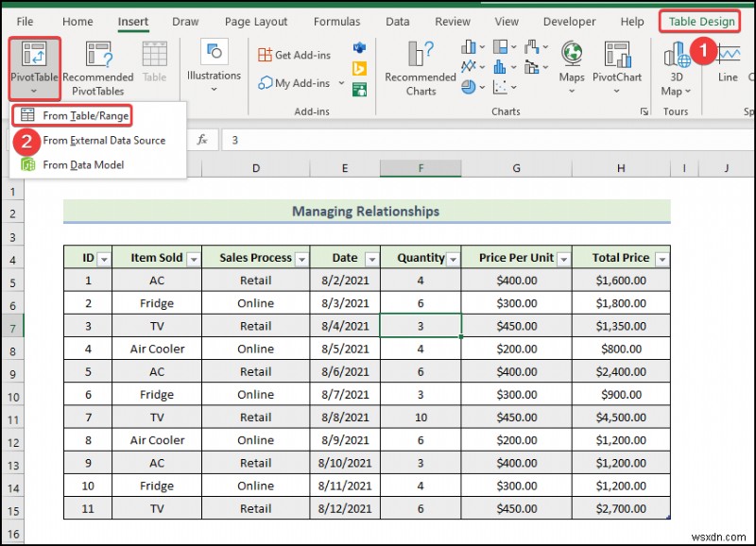Open Recommended PivotTables
This screenshot has width=756, height=546.
(98, 68)
